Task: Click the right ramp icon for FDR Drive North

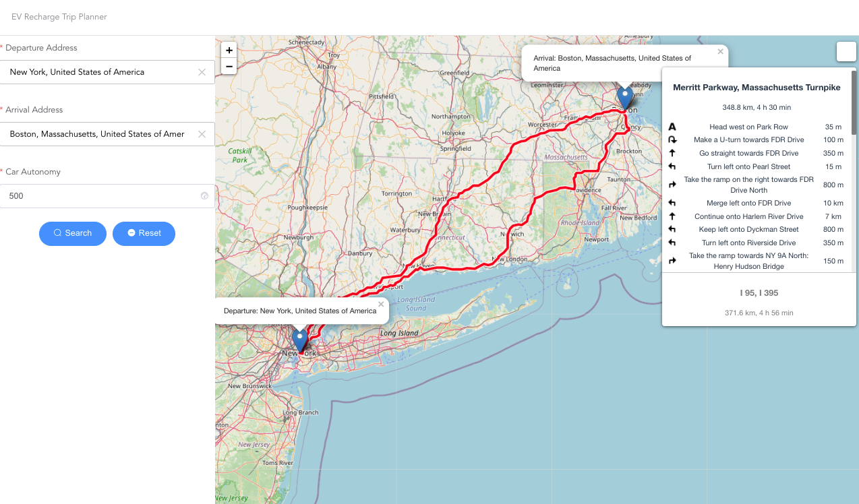Action: click(672, 185)
